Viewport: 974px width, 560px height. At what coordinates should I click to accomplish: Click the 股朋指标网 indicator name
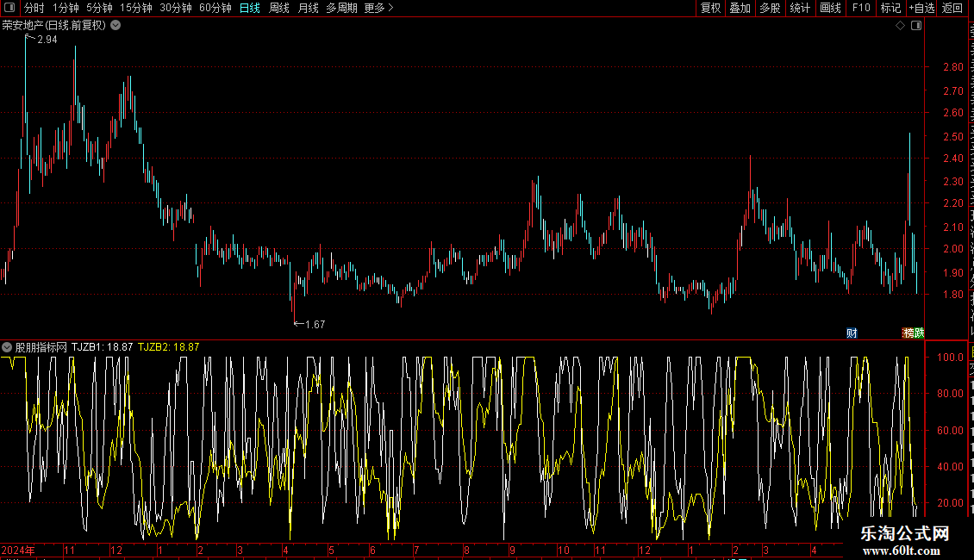pyautogui.click(x=41, y=348)
